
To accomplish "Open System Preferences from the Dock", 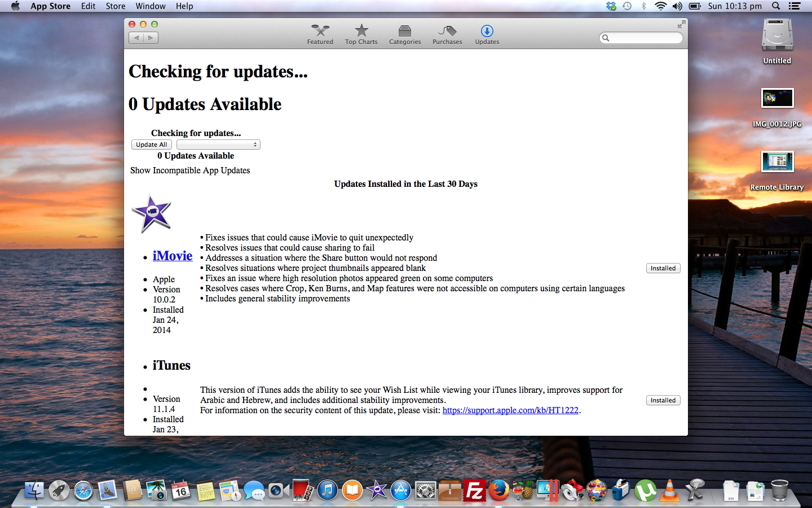I will (426, 490).
